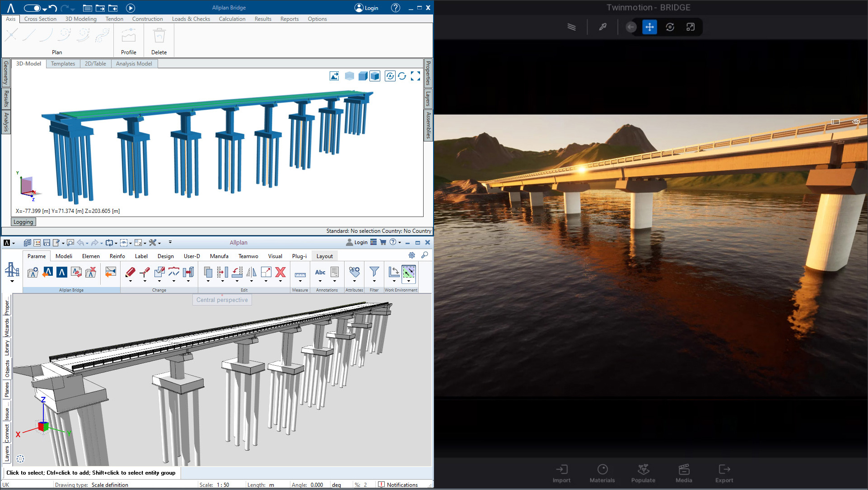
Task: Click the rotate tool icon in Twinmotion toolbar
Action: click(x=670, y=27)
